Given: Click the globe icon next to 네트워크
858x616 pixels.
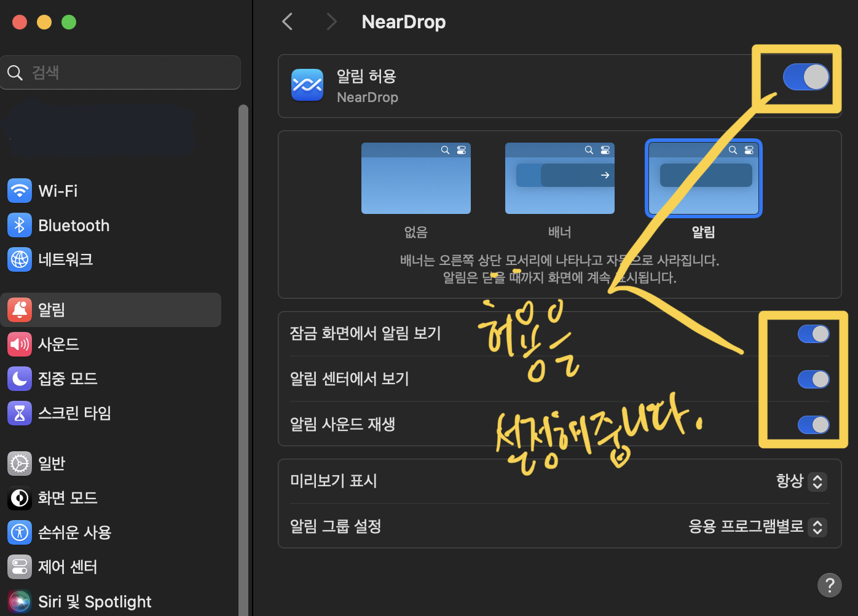Looking at the screenshot, I should coord(20,259).
